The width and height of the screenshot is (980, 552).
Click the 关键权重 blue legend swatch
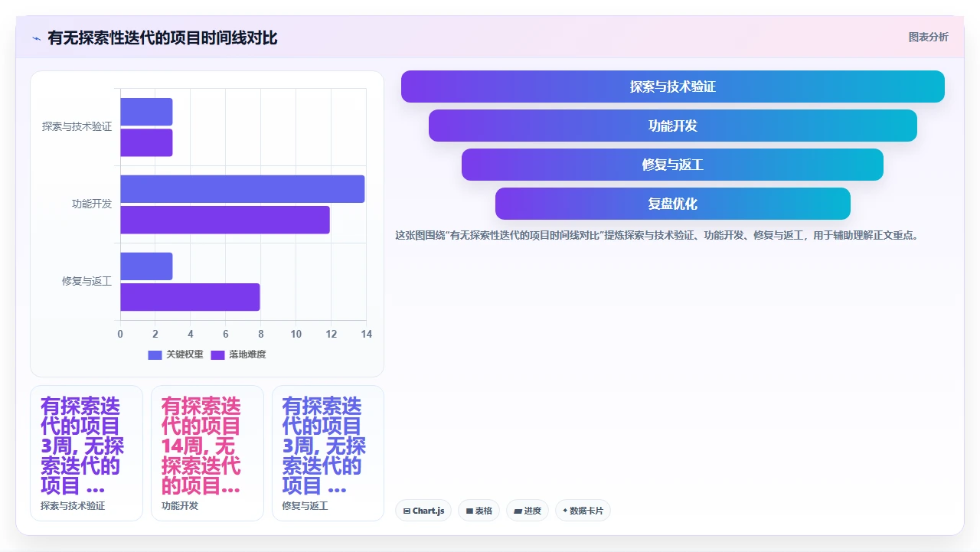point(155,354)
